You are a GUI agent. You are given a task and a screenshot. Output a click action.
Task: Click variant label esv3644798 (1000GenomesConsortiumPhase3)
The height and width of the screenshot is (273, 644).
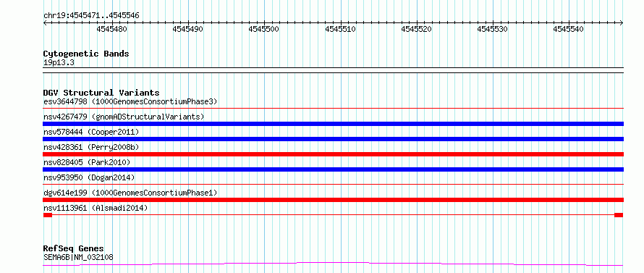coord(130,101)
